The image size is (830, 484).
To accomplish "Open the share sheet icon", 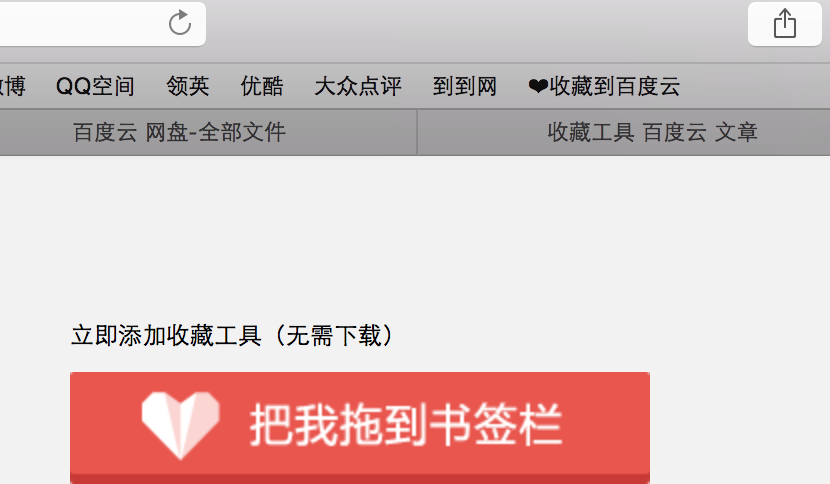I will pos(784,24).
